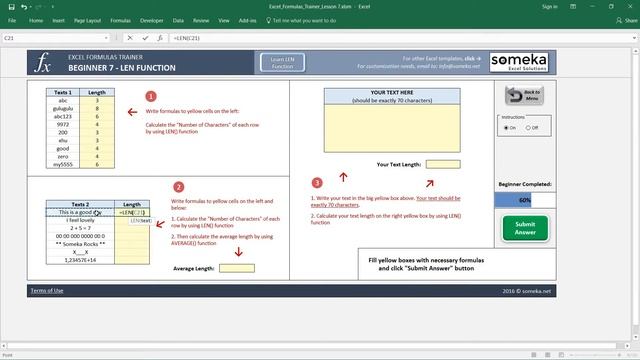Image resolution: width=640 pixels, height=360 pixels.
Task: Confirm the formula with the checkmark icon
Action: tap(145, 38)
